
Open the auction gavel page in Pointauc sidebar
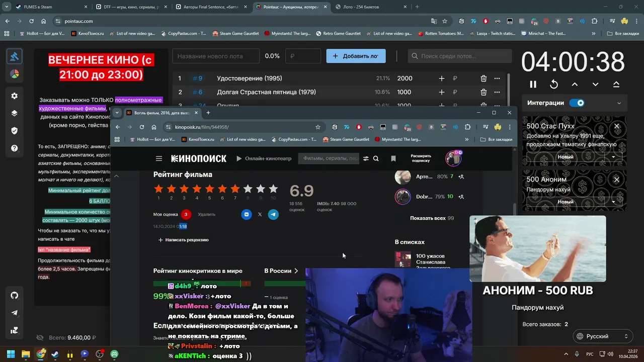[15, 56]
